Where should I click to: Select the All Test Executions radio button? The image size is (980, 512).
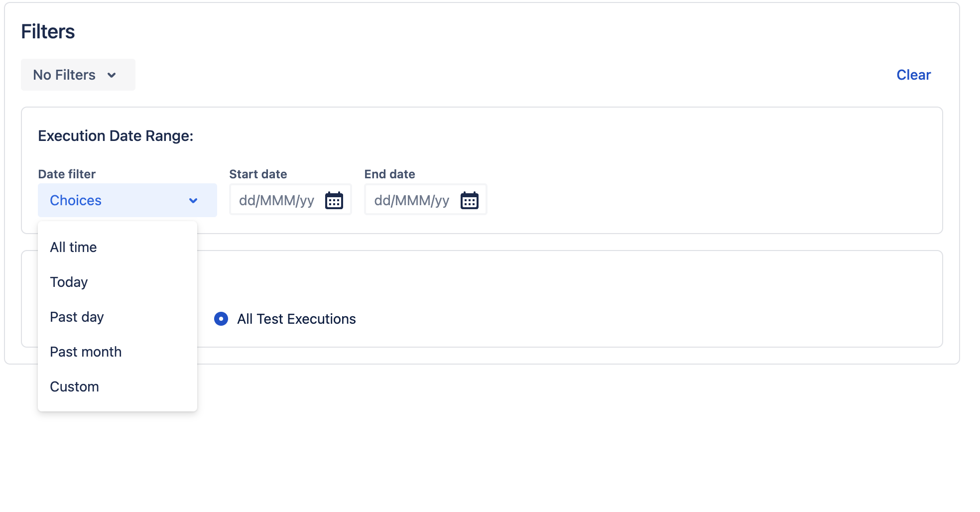pos(221,319)
